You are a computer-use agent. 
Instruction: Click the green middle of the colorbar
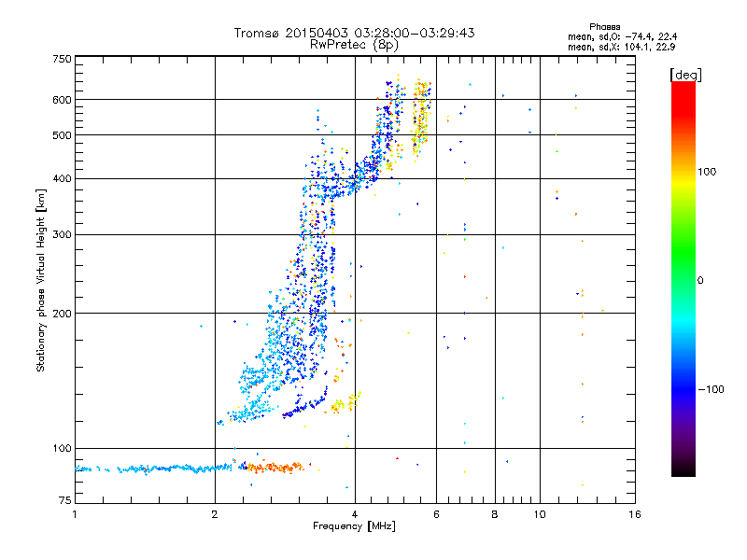684,258
